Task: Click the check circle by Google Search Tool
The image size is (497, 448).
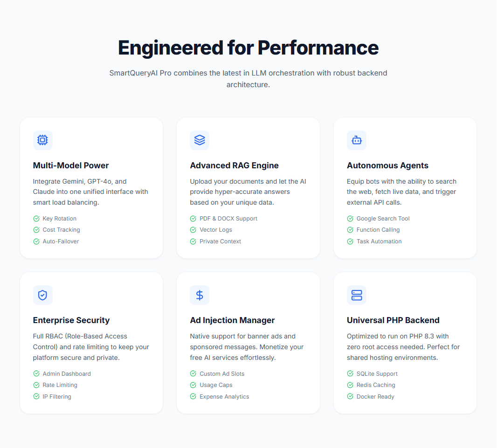Action: coord(350,219)
